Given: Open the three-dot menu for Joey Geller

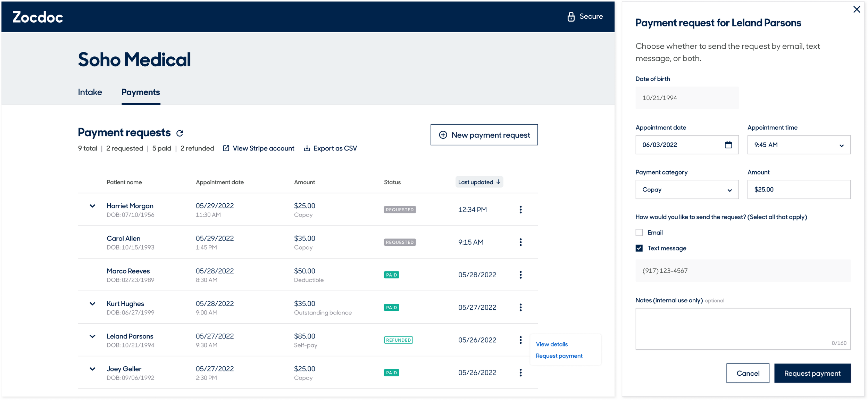Looking at the screenshot, I should pyautogui.click(x=520, y=373).
